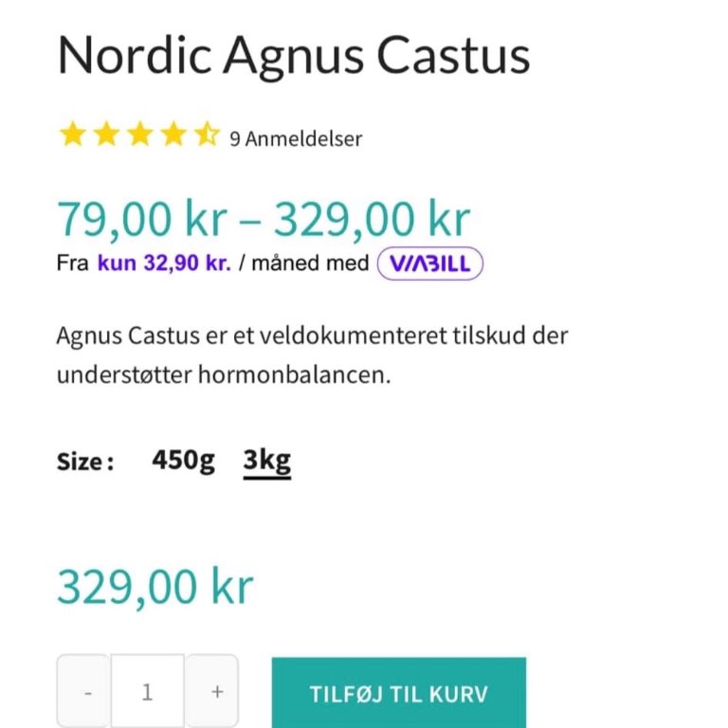Viewport: 728px width, 728px height.
Task: Select the 3kg size option
Action: coord(267,461)
